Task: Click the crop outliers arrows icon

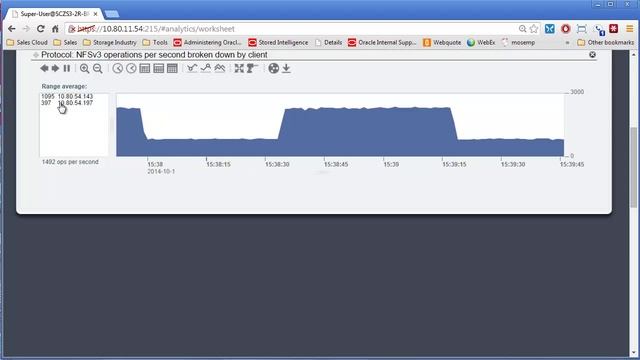Action: pos(239,69)
